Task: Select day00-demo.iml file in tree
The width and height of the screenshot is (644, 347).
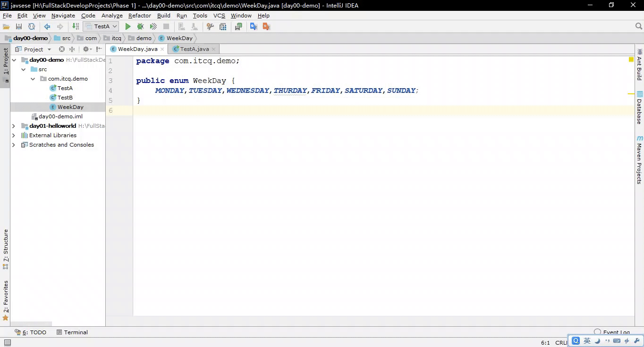Action: (57, 116)
